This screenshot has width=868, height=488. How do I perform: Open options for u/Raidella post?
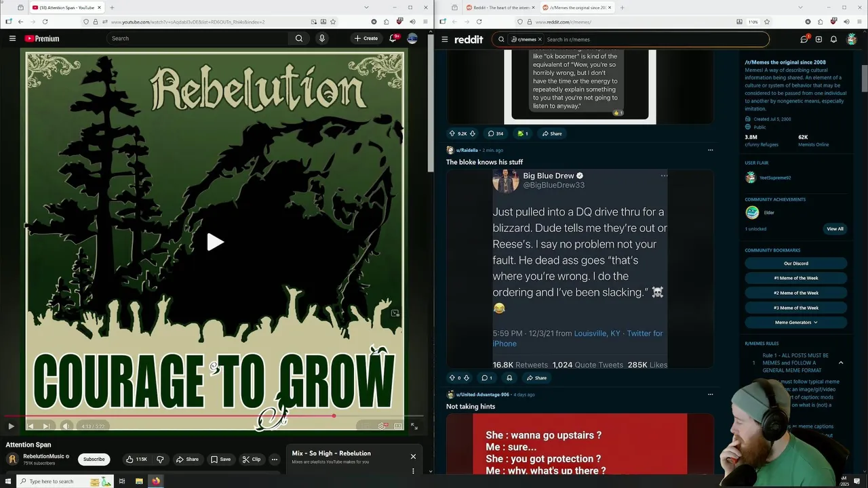click(711, 150)
